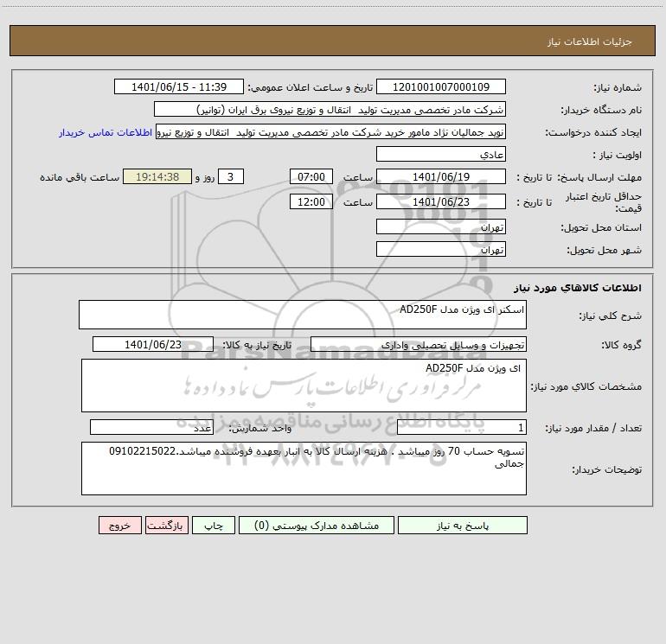The width and height of the screenshot is (666, 644).
Task: Click the ساعت باقی مانده label
Action: pyautogui.click(x=80, y=177)
